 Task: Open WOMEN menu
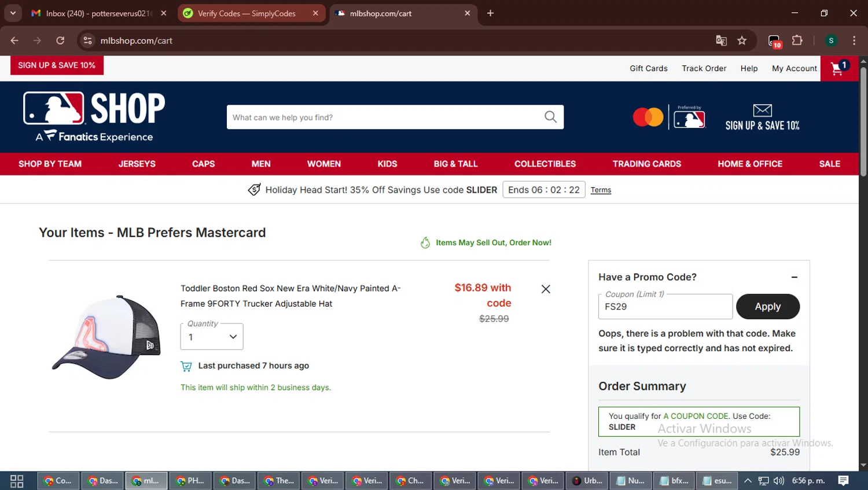323,164
